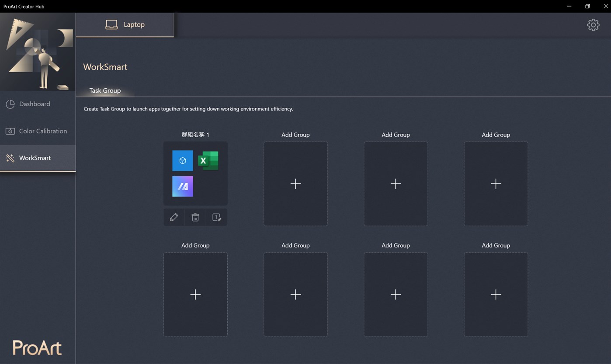Edit the 群組名稱 1 group with the pencil icon
The image size is (611, 364).
174,217
